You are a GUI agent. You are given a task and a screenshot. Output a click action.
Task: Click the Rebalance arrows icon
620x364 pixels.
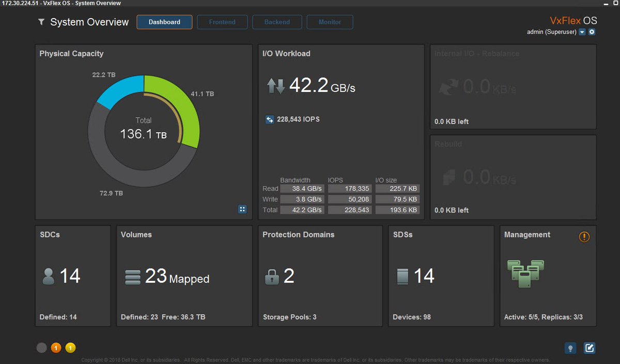(x=448, y=87)
